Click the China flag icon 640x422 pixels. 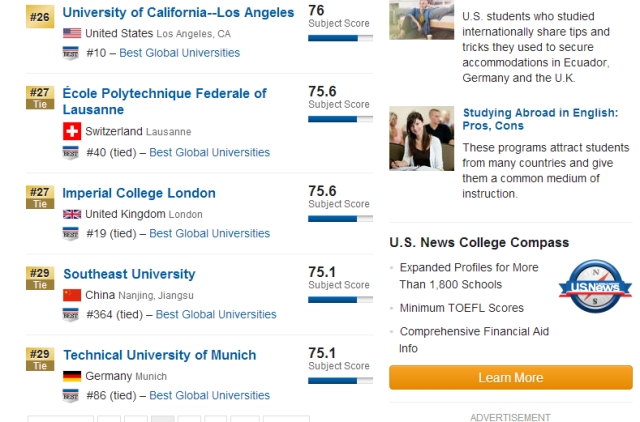pos(72,295)
